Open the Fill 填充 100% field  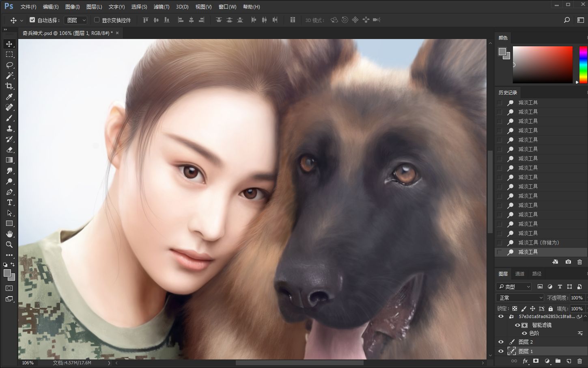tap(577, 309)
